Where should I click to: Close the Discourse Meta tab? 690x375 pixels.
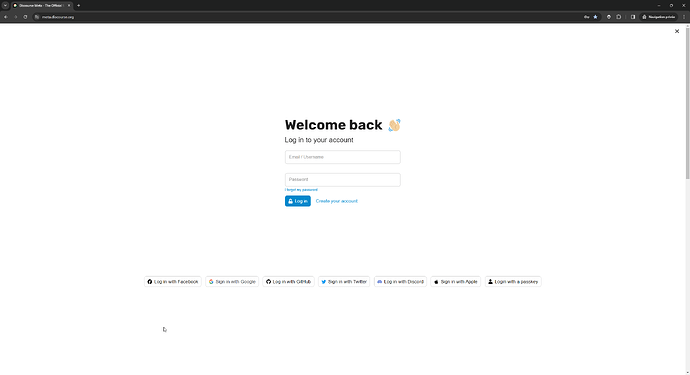click(x=69, y=6)
